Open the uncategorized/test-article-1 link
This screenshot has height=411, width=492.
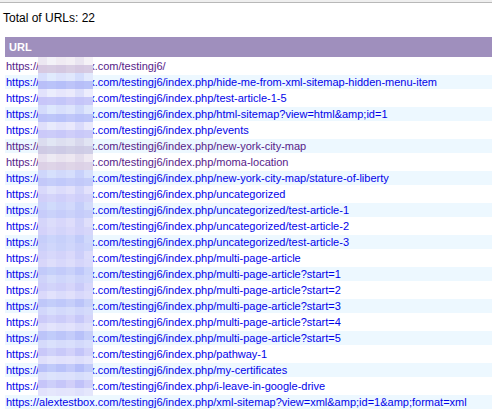tap(177, 210)
